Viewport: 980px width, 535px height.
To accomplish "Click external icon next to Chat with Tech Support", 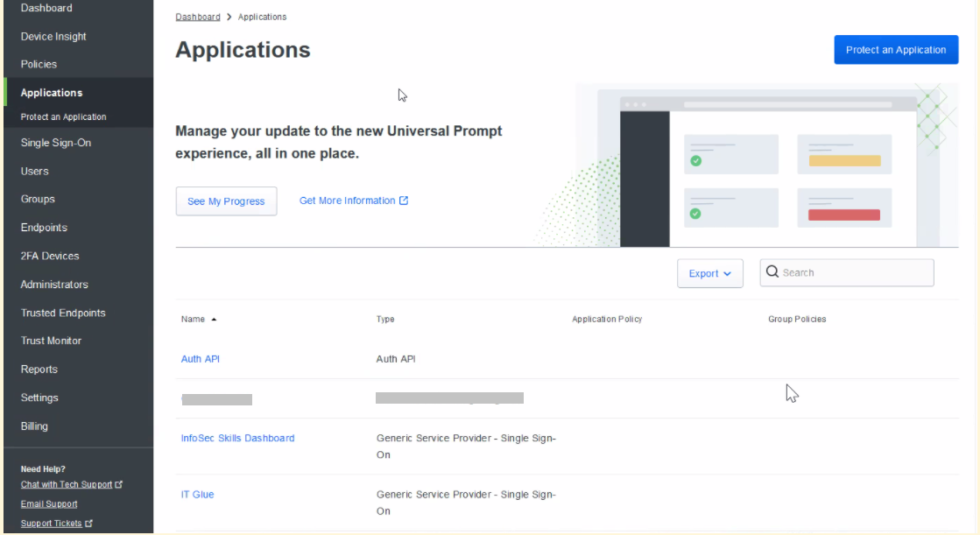I will pyautogui.click(x=119, y=484).
